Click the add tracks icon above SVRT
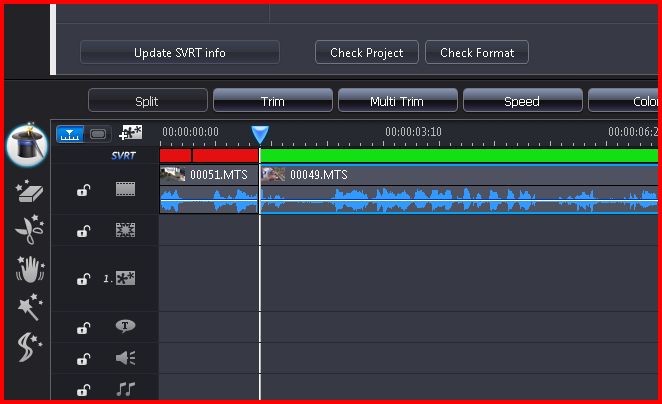The height and width of the screenshot is (404, 662). pyautogui.click(x=130, y=133)
